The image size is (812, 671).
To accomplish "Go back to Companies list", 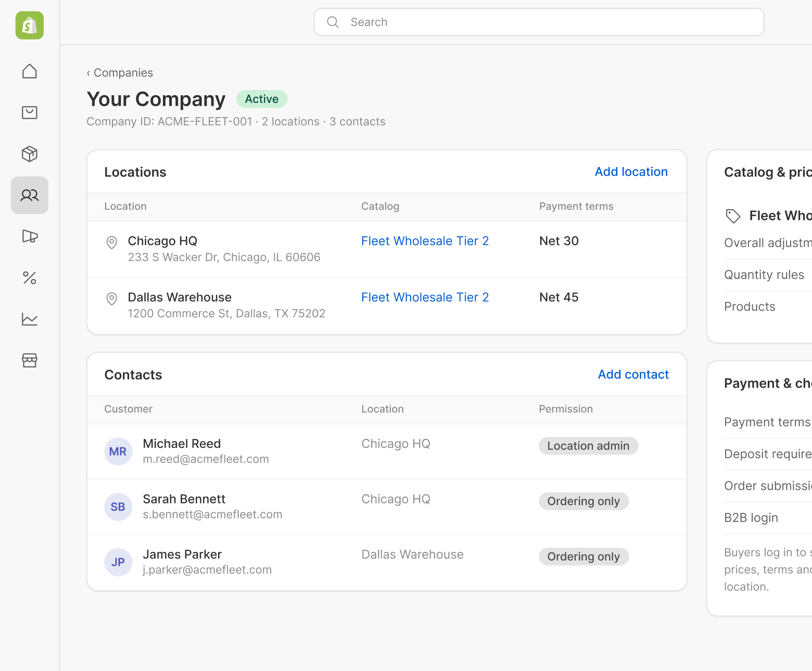I will (x=120, y=73).
